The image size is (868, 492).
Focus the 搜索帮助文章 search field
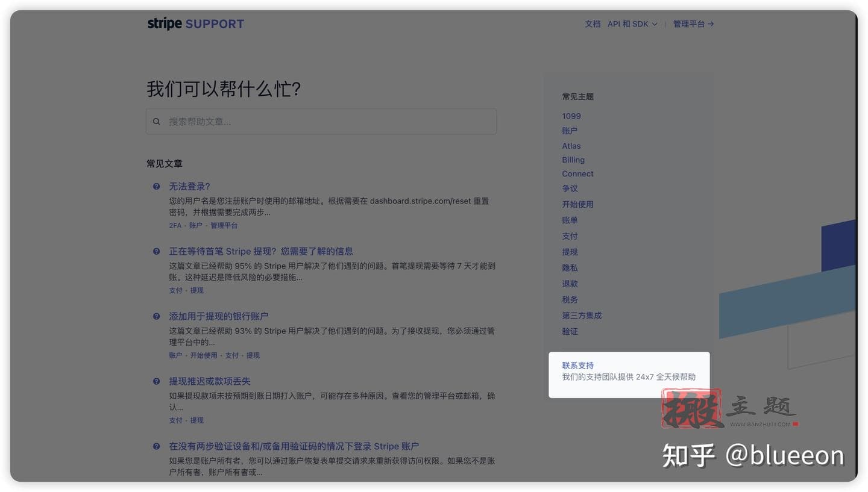click(x=321, y=122)
